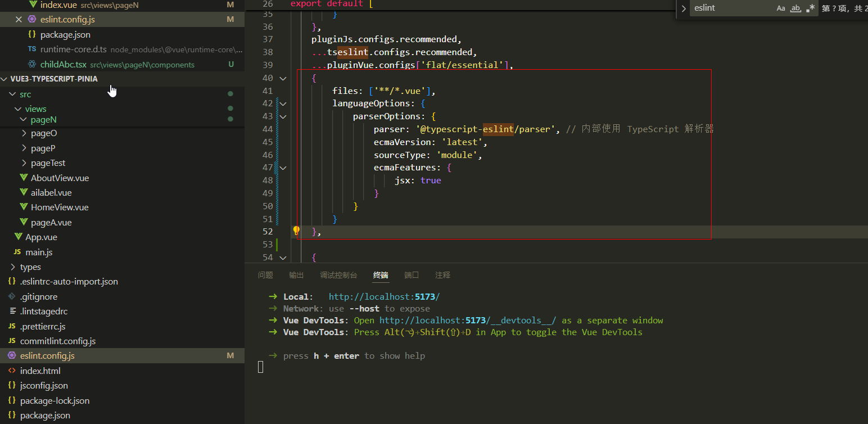Open the Local http://localhost:5173/ link
The height and width of the screenshot is (424, 868).
point(384,296)
